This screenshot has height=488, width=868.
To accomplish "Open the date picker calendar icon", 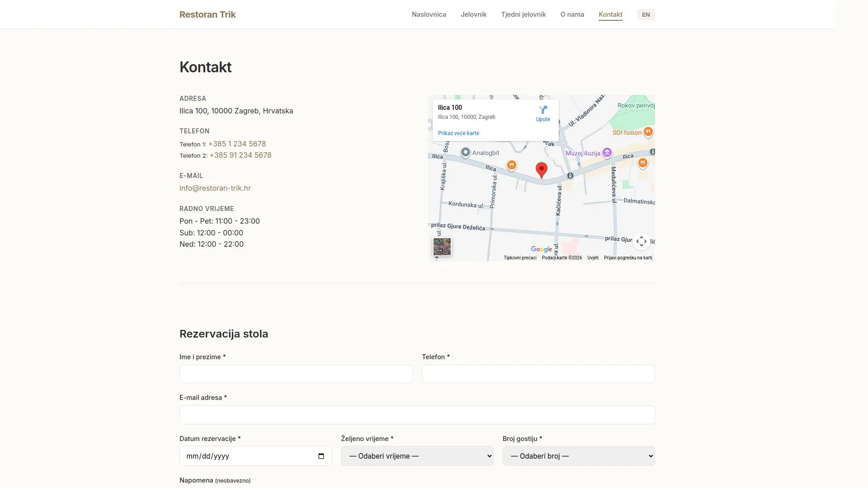I will [x=321, y=456].
